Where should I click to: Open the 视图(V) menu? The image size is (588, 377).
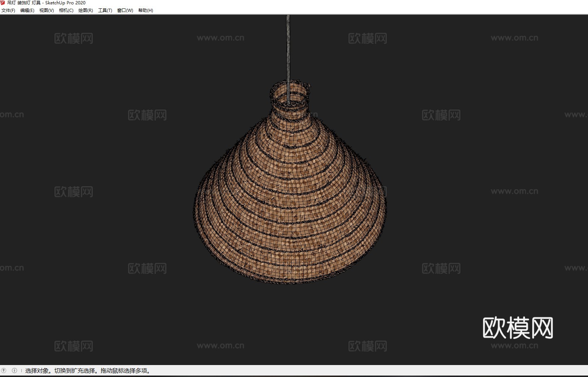tap(46, 11)
